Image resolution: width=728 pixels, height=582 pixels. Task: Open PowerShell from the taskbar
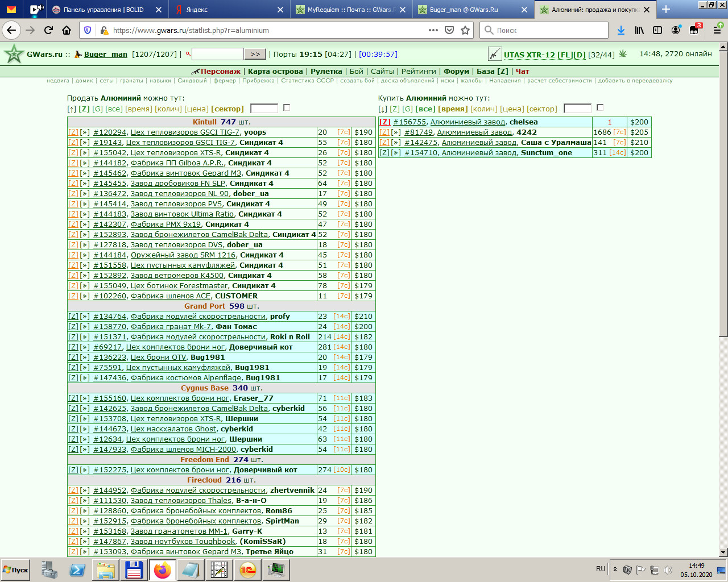pos(77,569)
